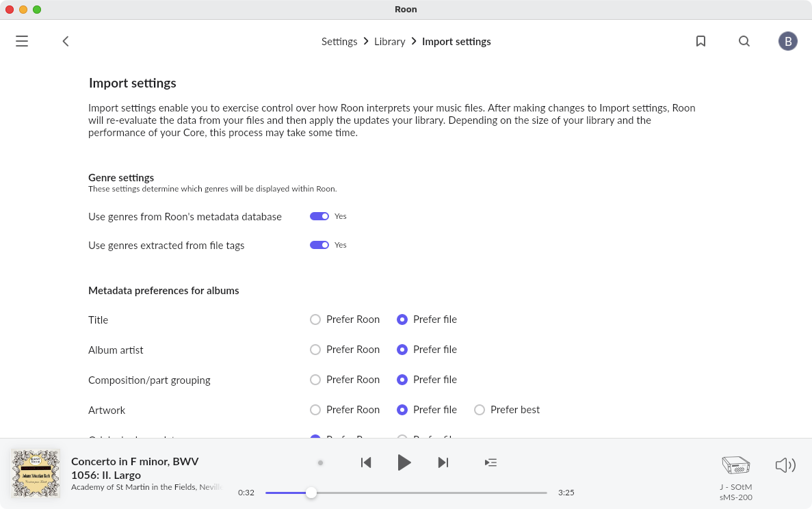The height and width of the screenshot is (509, 812).
Task: Click the Composition/part grouping row label
Action: pyautogui.click(x=149, y=380)
